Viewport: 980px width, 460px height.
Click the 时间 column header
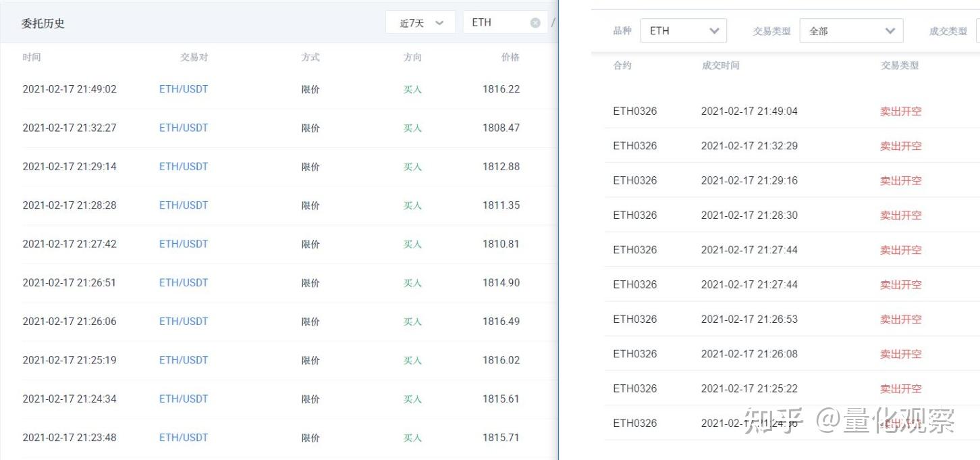[32, 57]
